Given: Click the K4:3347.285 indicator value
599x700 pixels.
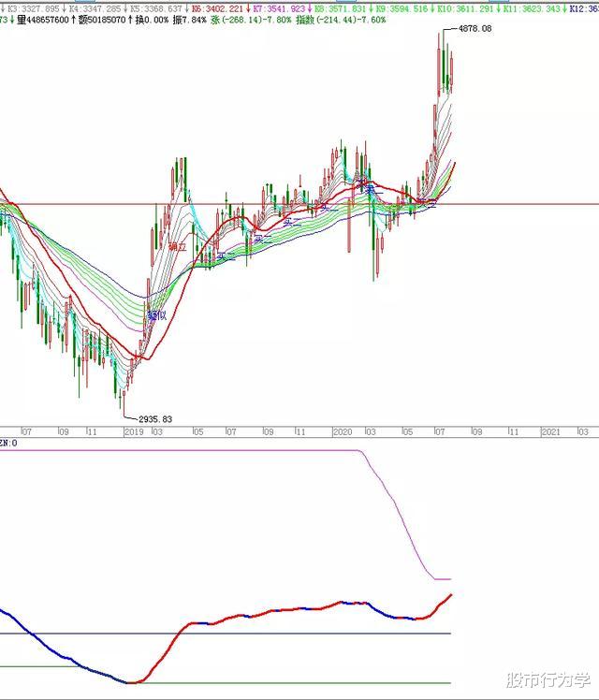Looking at the screenshot, I should pyautogui.click(x=95, y=9).
